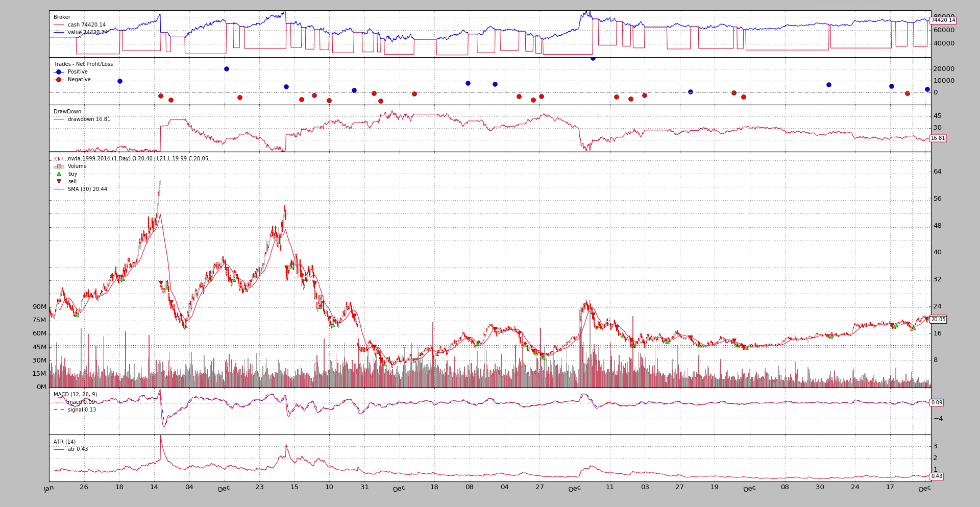This screenshot has height=507, width=980.
Task: Click the red Negative dot in legend
Action: (x=59, y=80)
